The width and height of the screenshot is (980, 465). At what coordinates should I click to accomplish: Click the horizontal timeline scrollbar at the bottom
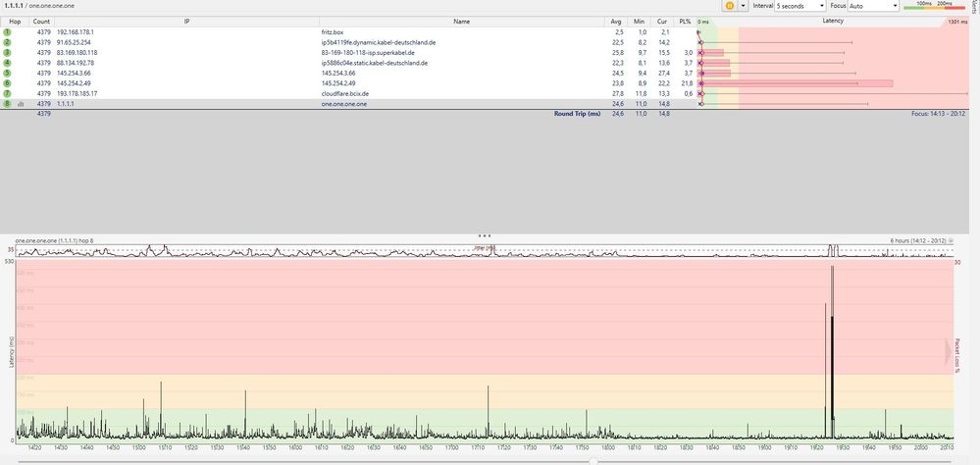[x=485, y=462]
